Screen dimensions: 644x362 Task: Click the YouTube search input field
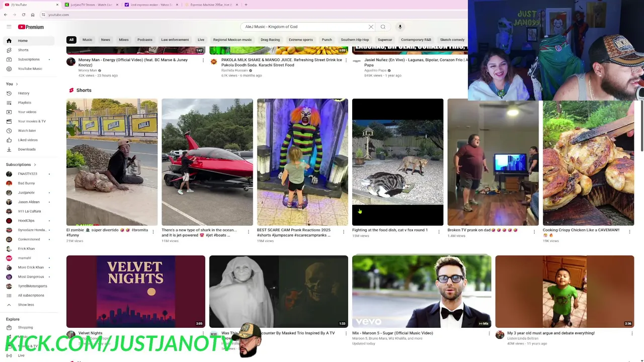coord(304,27)
